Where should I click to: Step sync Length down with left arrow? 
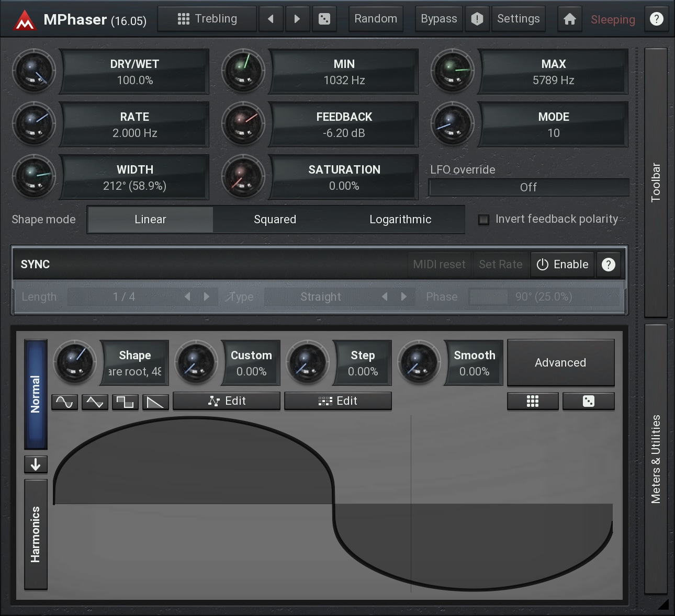[x=187, y=297]
